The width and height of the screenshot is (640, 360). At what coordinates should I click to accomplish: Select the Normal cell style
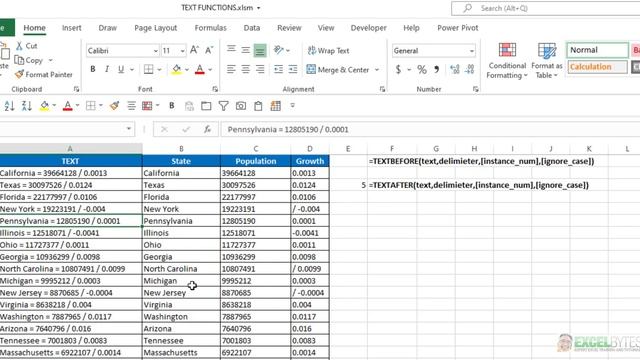597,50
